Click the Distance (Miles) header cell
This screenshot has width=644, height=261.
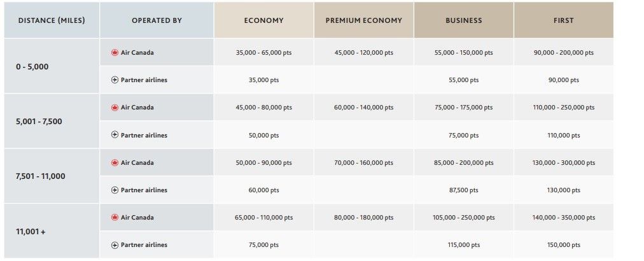[x=52, y=20]
